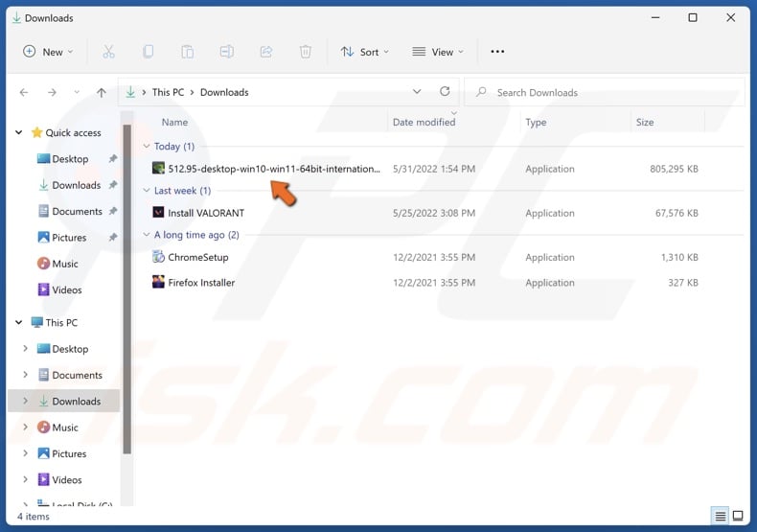Screen dimensions: 757x532
Task: Click the Copy icon in toolbar
Action: [x=149, y=52]
